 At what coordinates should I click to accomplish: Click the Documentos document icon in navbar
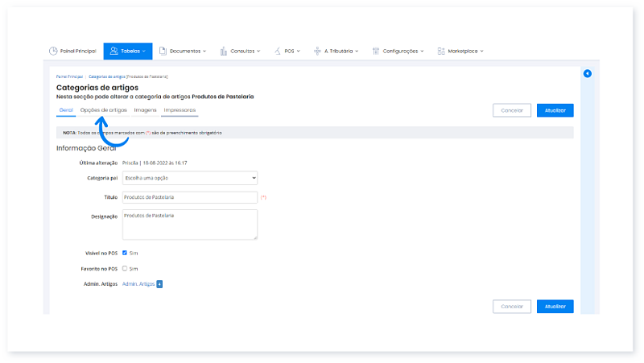point(163,51)
